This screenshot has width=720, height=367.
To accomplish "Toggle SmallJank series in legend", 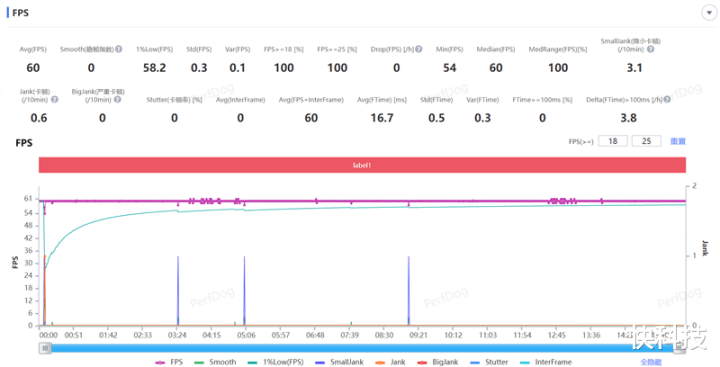I will 339,362.
